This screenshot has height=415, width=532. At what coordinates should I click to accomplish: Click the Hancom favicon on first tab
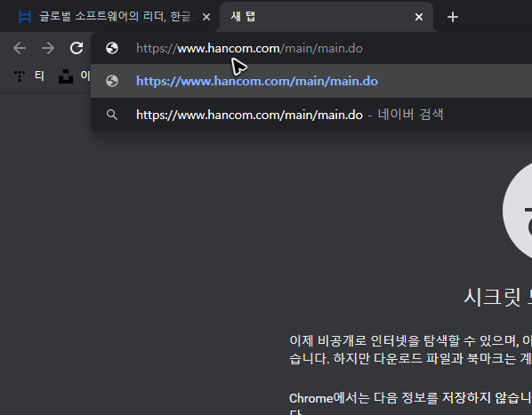pyautogui.click(x=25, y=17)
